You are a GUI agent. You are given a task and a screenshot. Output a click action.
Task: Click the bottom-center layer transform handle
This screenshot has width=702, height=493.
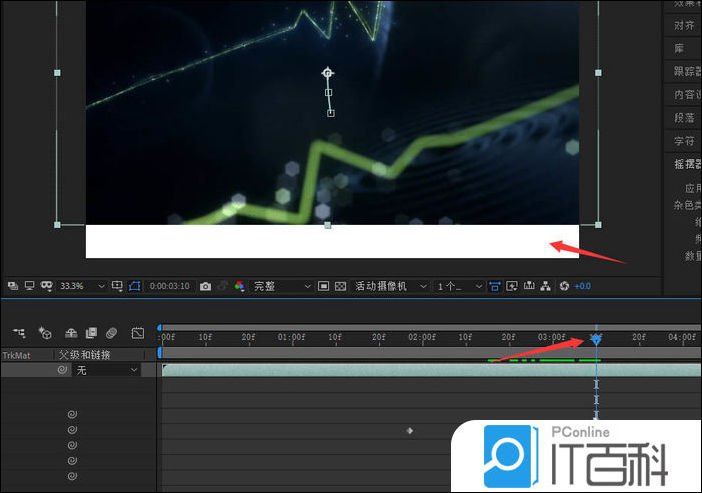[328, 225]
